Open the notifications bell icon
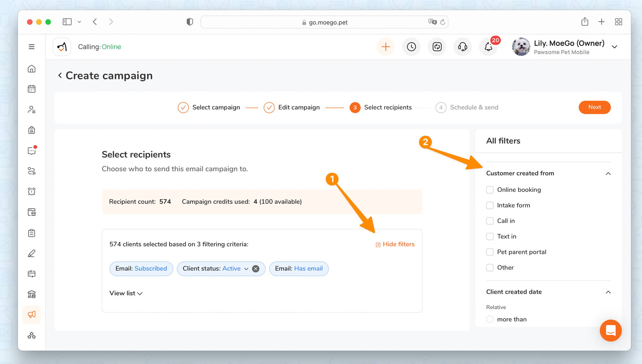This screenshot has width=642, height=364. click(x=488, y=47)
